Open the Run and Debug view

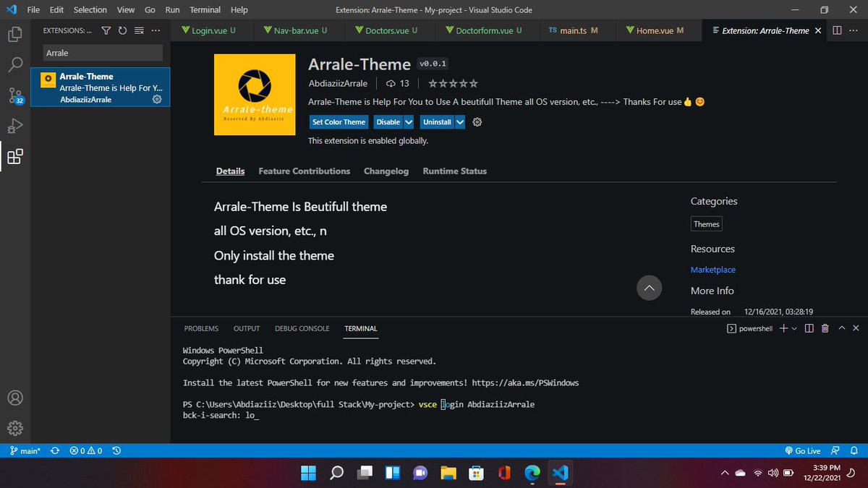15,127
